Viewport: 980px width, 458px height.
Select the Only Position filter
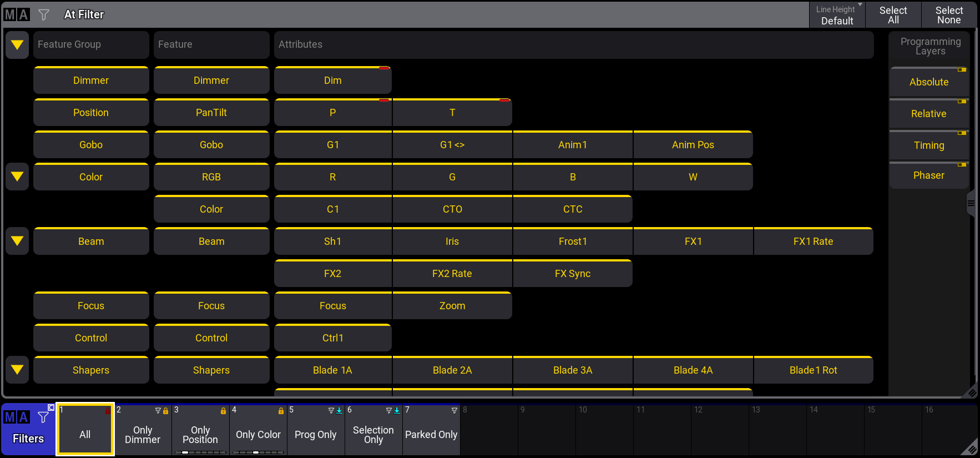click(200, 430)
